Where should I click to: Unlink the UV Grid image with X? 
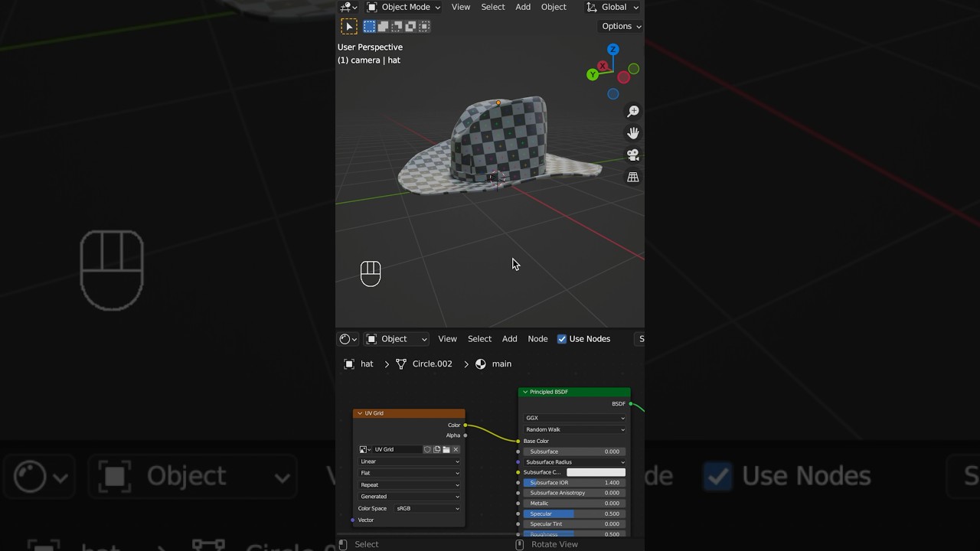point(456,450)
